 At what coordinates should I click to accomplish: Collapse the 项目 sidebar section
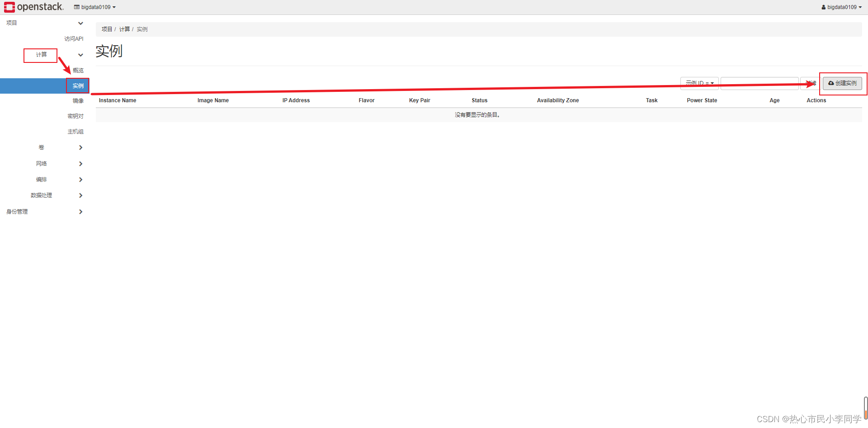coord(44,23)
